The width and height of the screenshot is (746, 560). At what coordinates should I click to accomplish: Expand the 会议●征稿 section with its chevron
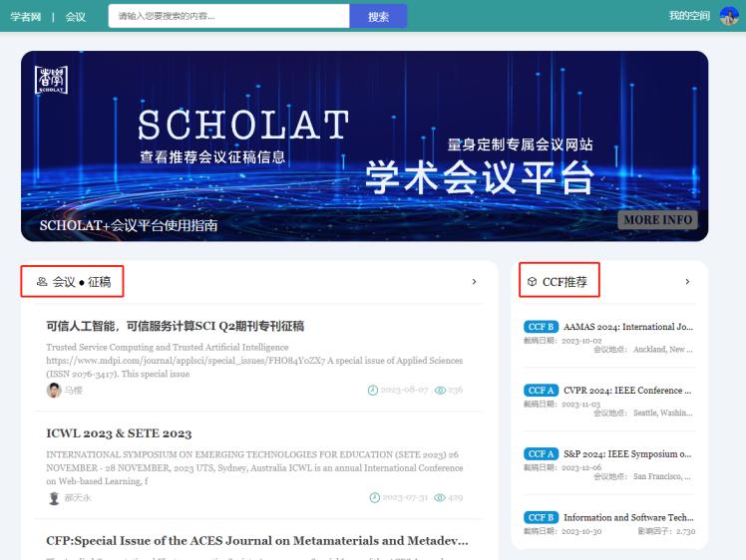(474, 282)
